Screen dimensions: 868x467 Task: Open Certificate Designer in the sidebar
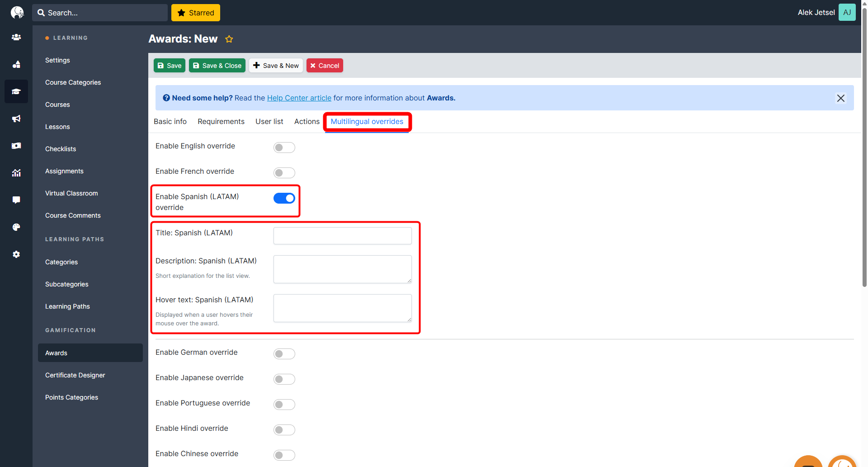click(x=75, y=375)
